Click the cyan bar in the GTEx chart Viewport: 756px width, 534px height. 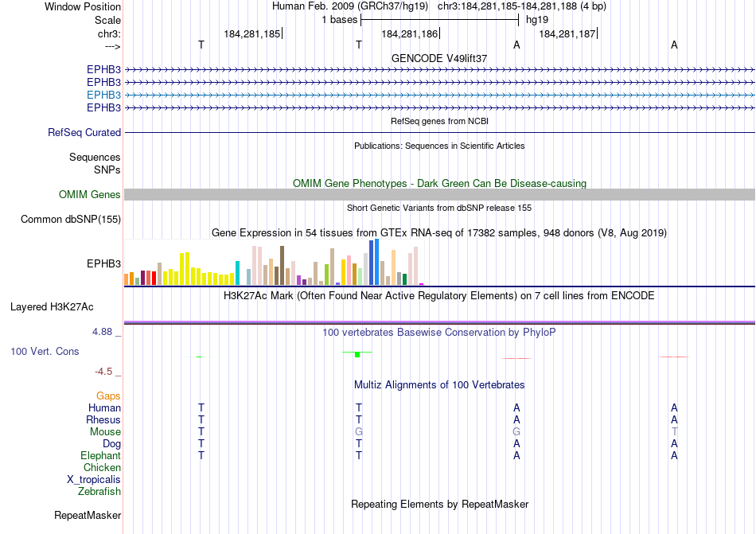pos(237,273)
